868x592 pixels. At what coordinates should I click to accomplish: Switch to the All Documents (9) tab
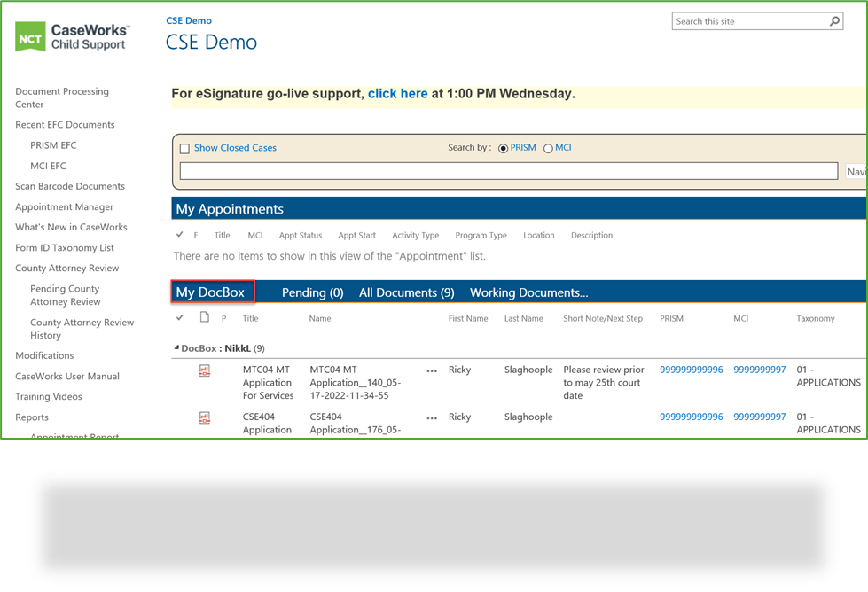[x=406, y=292]
